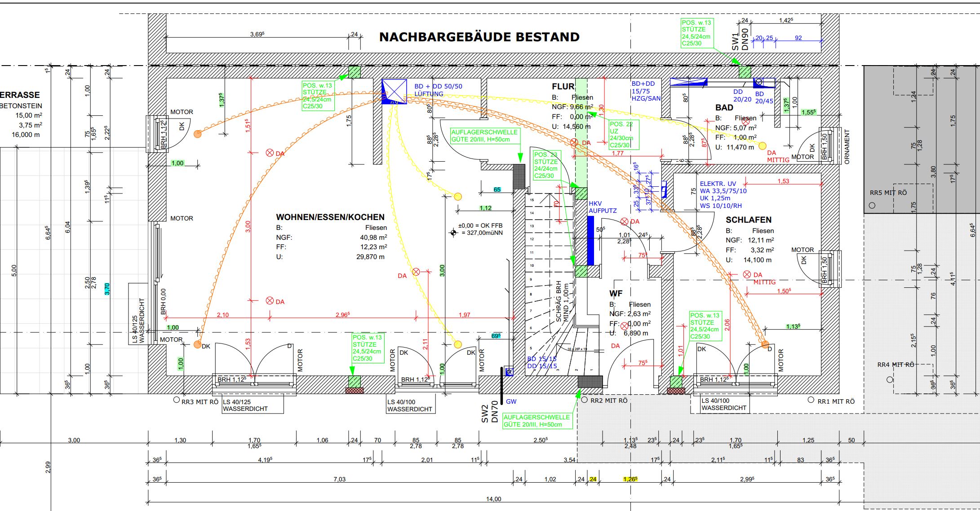The height and width of the screenshot is (511, 980).
Task: Click the red DA circle symbol in FLUR
Action: pyautogui.click(x=574, y=143)
